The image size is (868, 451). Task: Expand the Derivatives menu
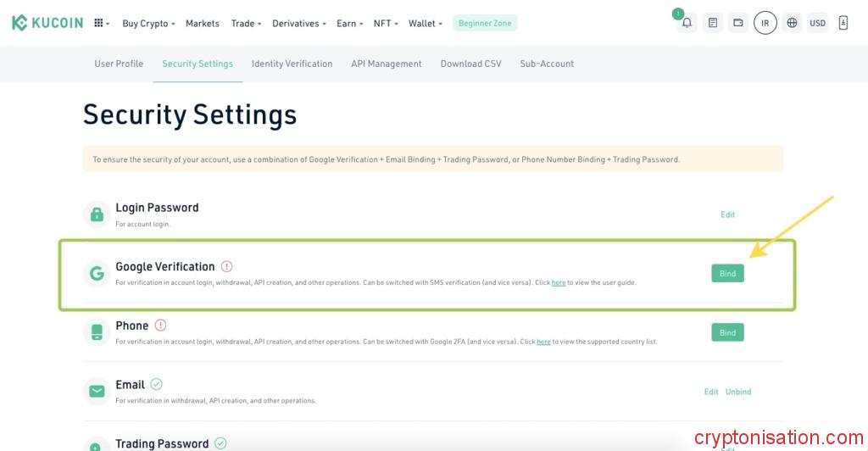(299, 23)
